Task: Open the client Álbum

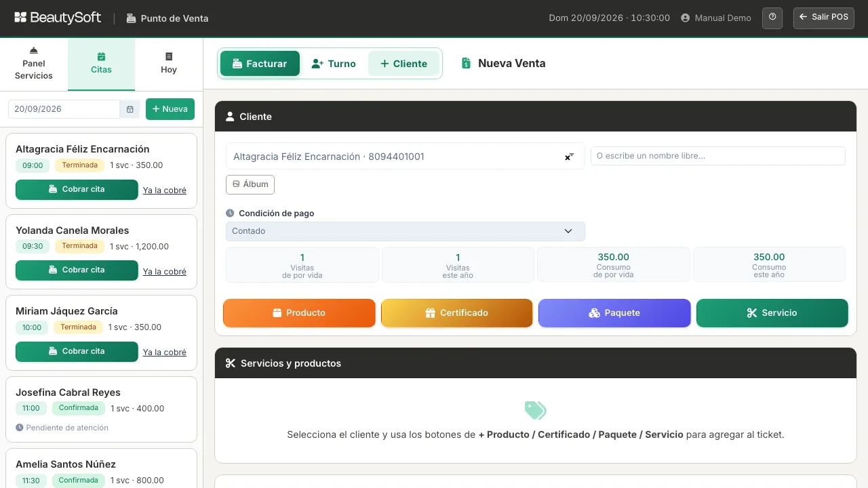Action: point(250,184)
